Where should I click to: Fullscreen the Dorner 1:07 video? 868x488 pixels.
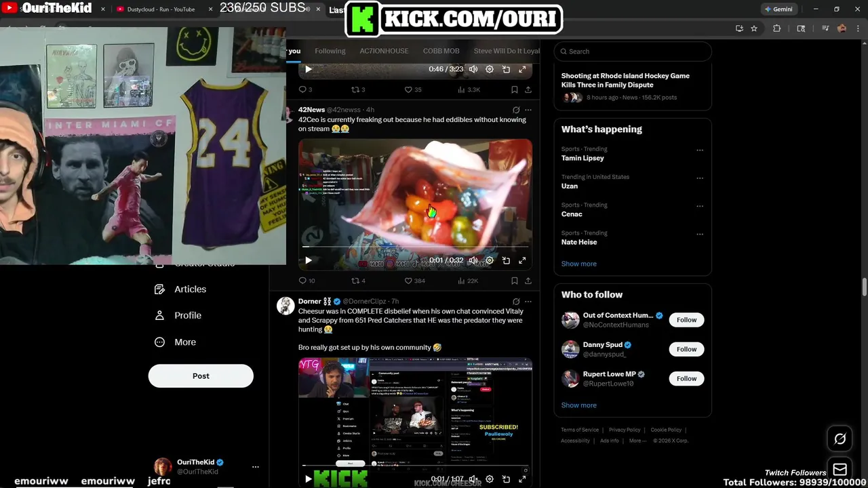tap(522, 479)
